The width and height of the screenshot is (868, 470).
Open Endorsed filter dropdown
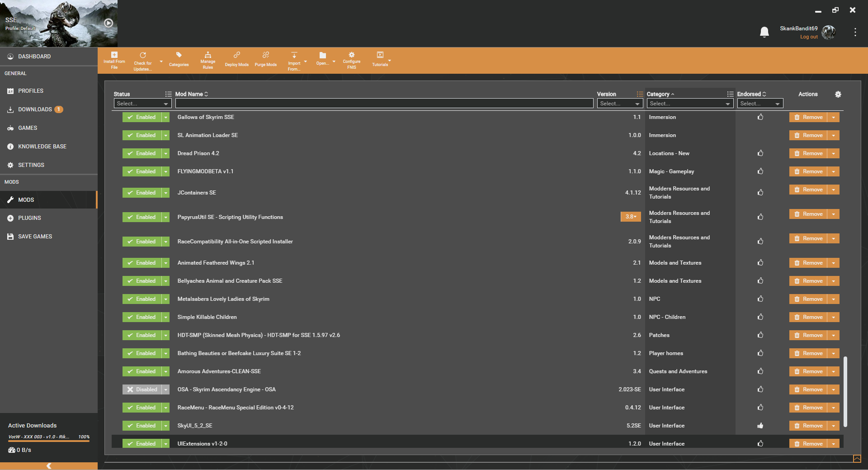(x=760, y=104)
